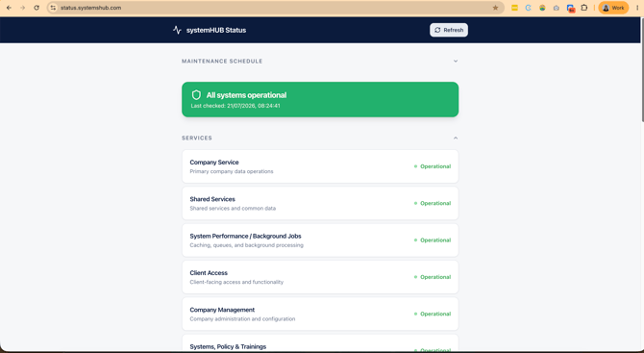The image size is (644, 353).
Task: Open the browser extensions puzzle icon
Action: [584, 8]
